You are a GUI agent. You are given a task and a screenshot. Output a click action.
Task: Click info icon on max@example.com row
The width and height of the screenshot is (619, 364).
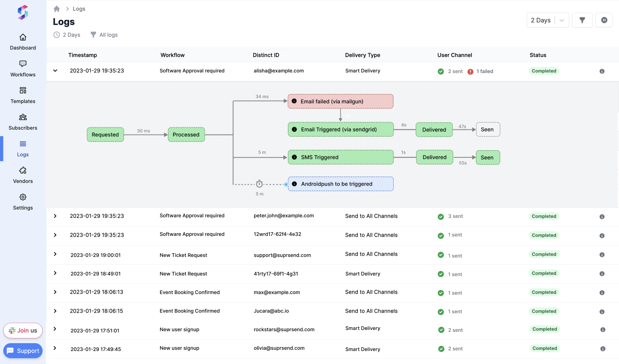click(x=602, y=292)
